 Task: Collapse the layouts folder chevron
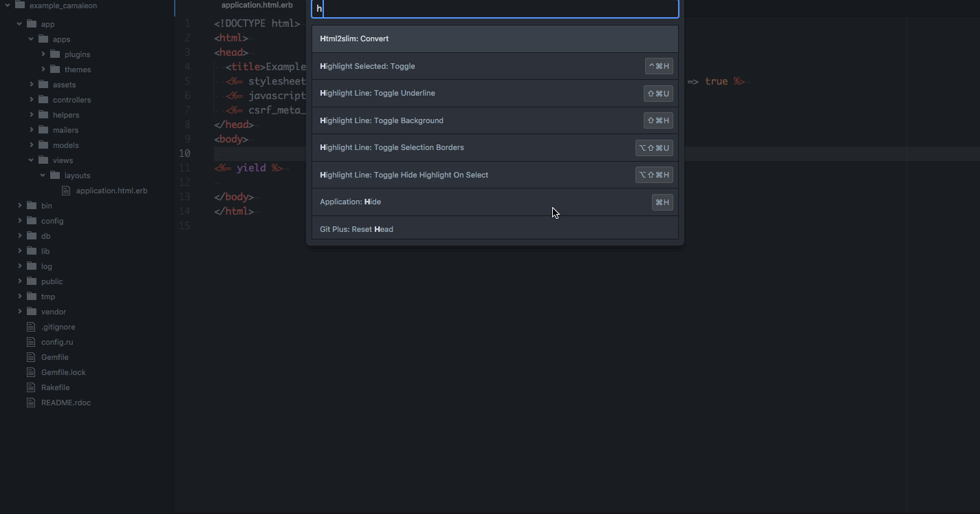(43, 175)
